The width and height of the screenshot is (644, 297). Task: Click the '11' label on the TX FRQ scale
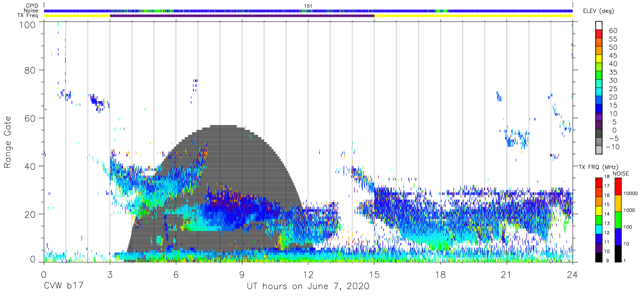[607, 242]
